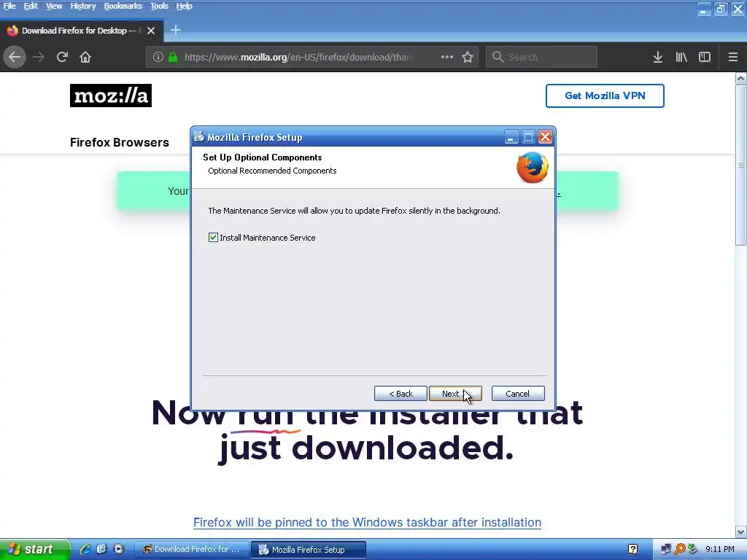Click the Windows start button
The height and width of the screenshot is (560, 747).
point(35,549)
